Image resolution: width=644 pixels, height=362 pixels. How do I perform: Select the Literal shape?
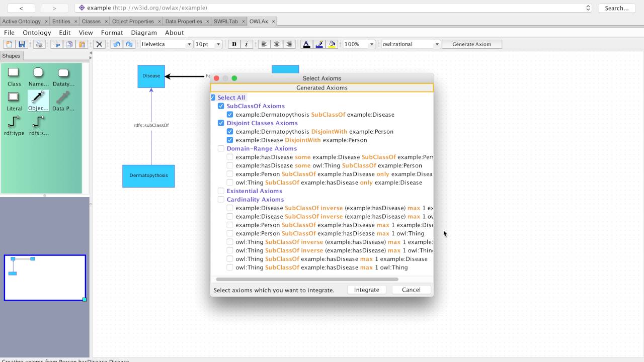[14, 101]
